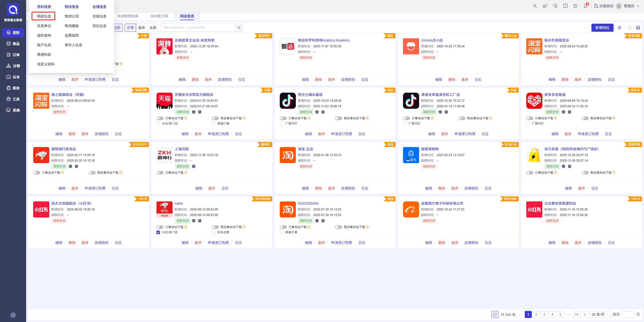Open 古城测试 organization switcher

coord(604,6)
